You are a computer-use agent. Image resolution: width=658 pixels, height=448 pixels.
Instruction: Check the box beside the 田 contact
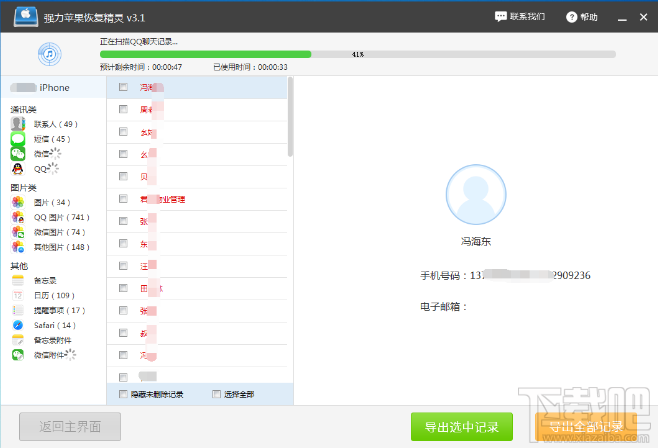pos(123,288)
